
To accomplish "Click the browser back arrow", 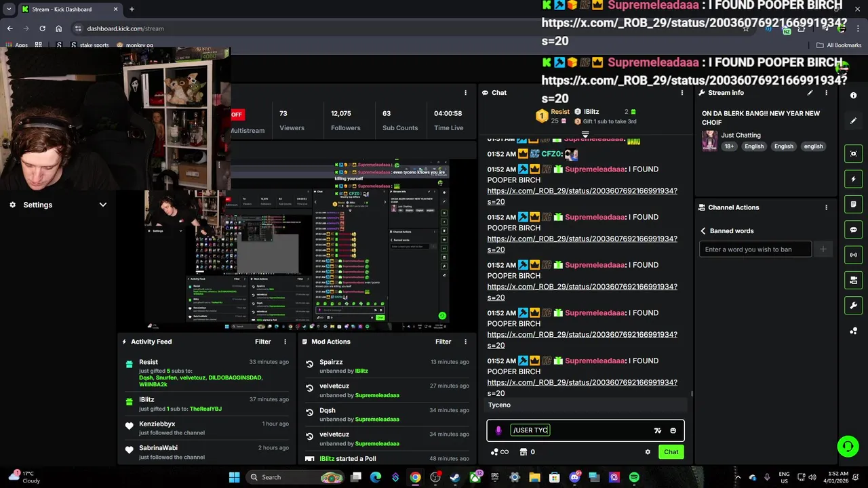I will click(x=9, y=28).
